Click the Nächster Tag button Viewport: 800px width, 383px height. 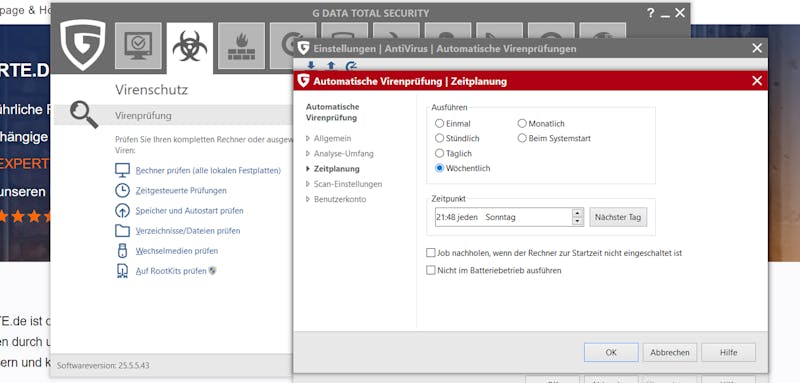coord(618,217)
